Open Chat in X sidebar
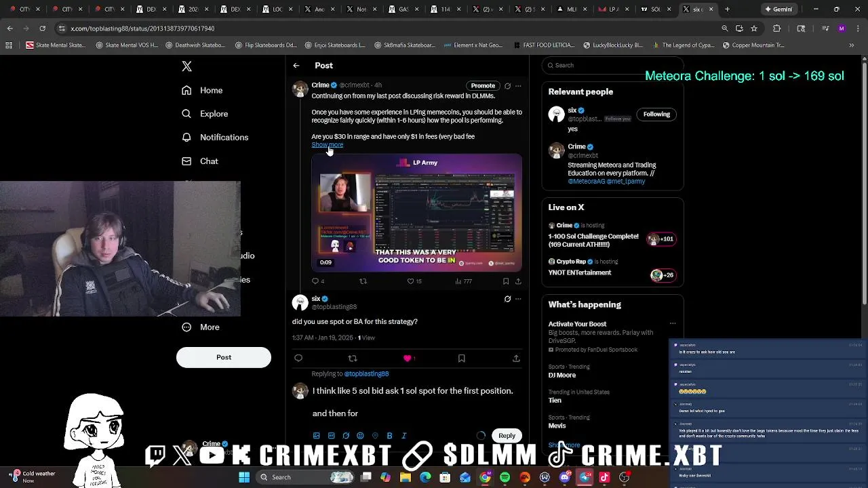The height and width of the screenshot is (488, 868). tap(200, 161)
